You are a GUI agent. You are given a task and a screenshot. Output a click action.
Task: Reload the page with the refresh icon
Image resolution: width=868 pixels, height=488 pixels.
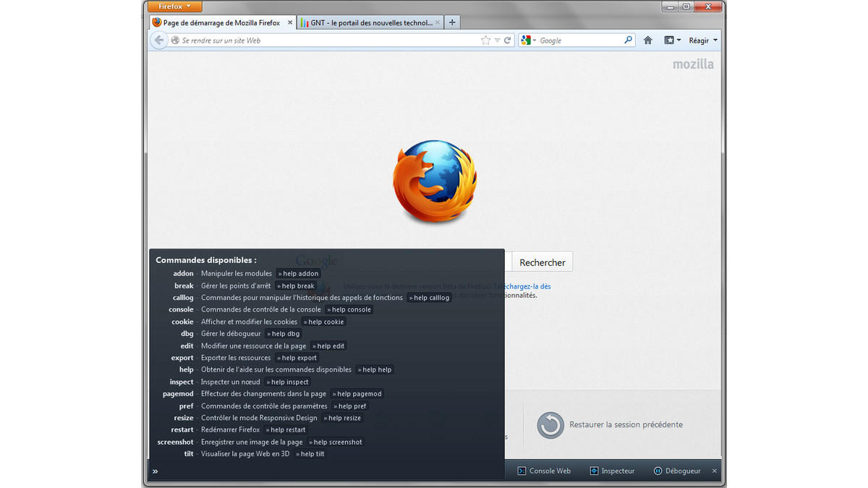click(x=509, y=40)
